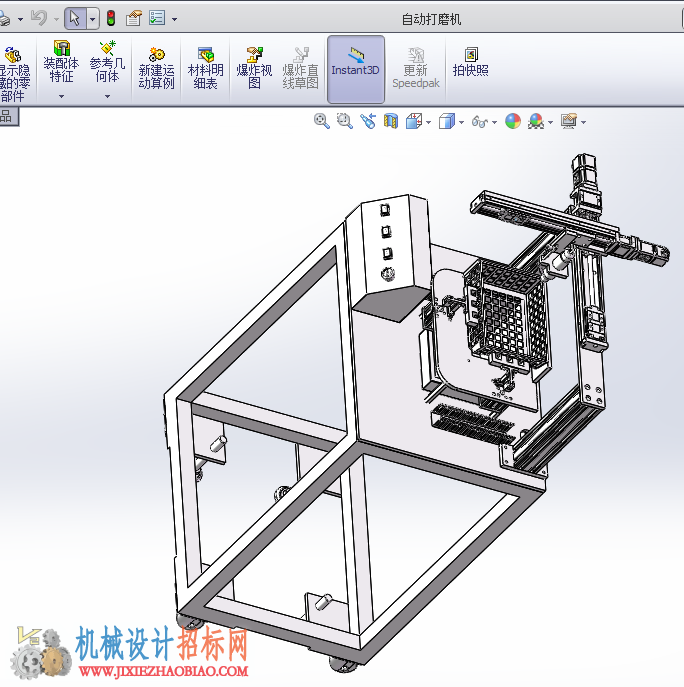Expand the Display Style dropdown arrow
Screen dimensions: 684x687
pyautogui.click(x=461, y=122)
